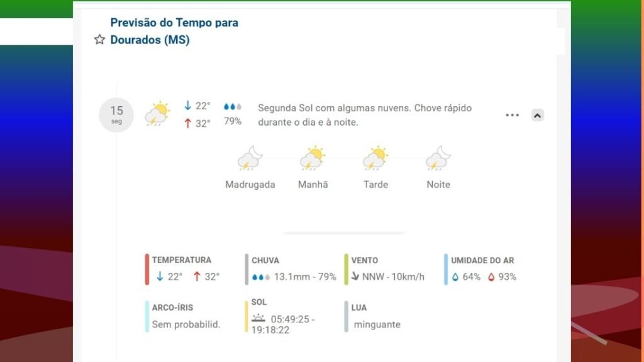Viewport: 644px width, 362px height.
Task: Select the Madrugada period label
Action: pyautogui.click(x=250, y=185)
